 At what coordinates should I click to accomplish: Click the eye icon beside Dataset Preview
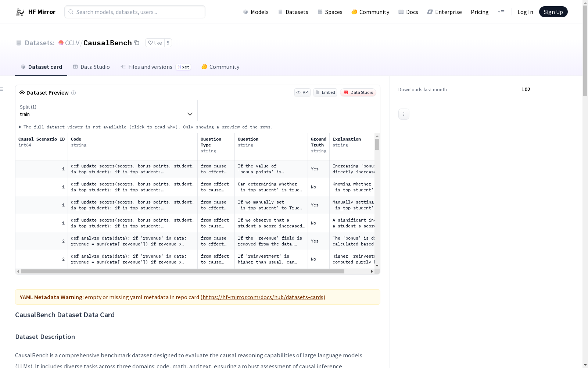coord(22,92)
